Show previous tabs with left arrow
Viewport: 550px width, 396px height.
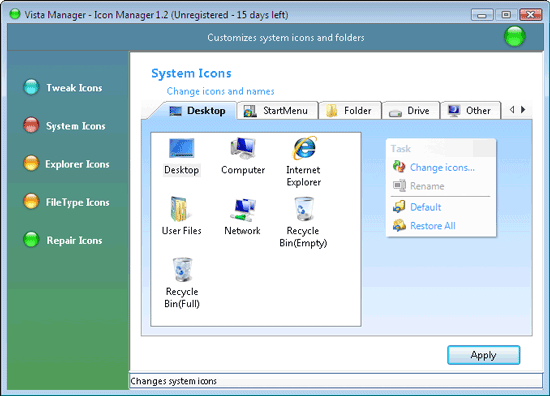pos(512,110)
